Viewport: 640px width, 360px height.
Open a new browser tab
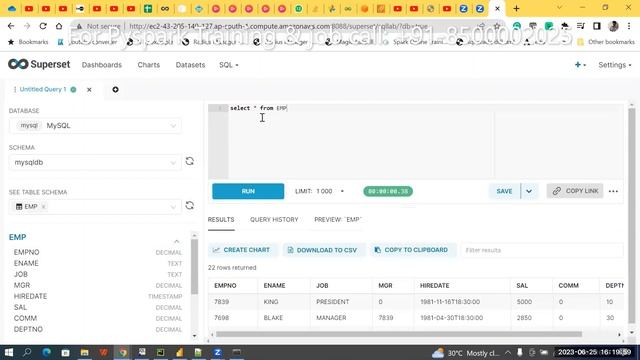516,8
